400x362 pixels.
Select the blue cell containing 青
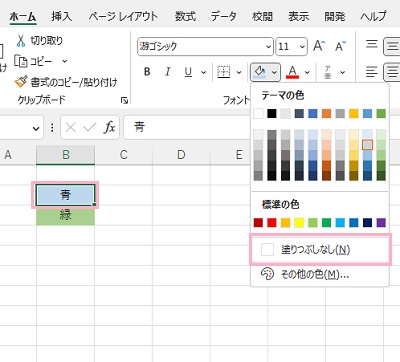(66, 195)
